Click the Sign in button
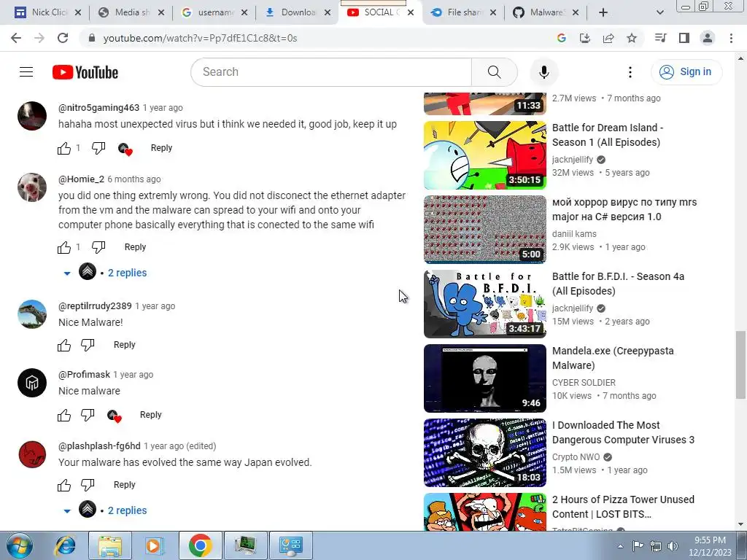Image resolution: width=747 pixels, height=560 pixels. (x=686, y=72)
